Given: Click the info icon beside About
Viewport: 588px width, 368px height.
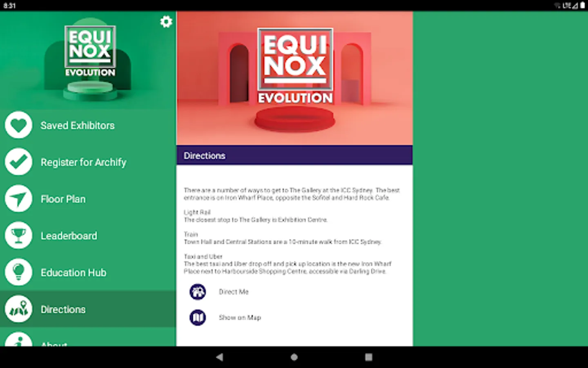Looking at the screenshot, I should [18, 339].
